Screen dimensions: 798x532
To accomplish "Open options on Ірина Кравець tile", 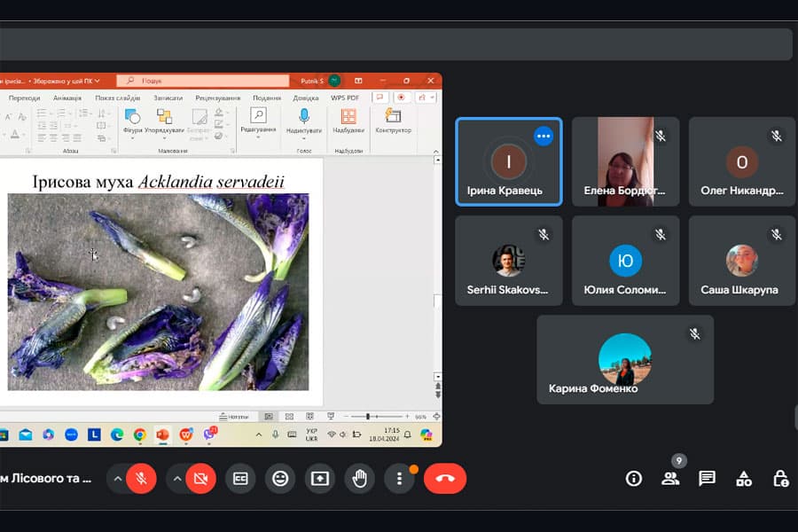I will pos(543,136).
